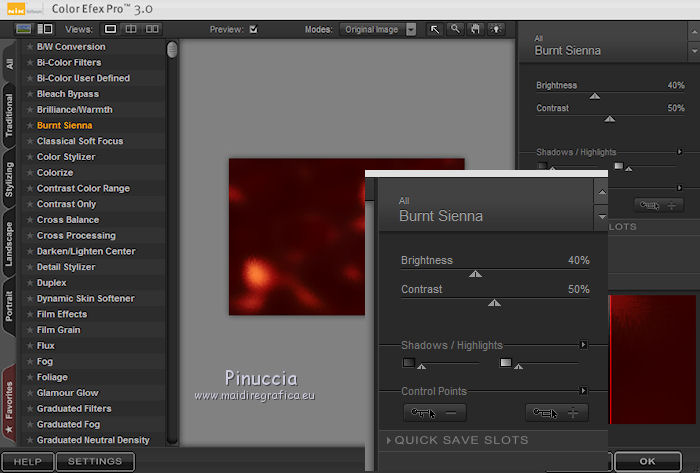700x473 pixels.
Task: Select the zoom magnifier tool
Action: coord(455,29)
